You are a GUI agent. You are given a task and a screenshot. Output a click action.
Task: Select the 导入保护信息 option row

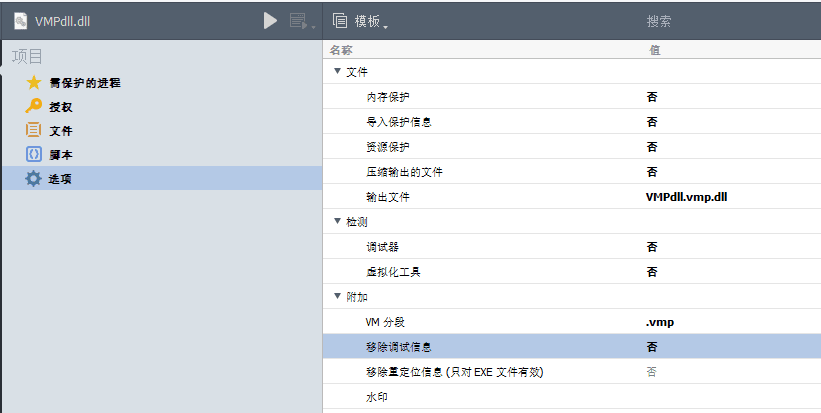[572, 121]
